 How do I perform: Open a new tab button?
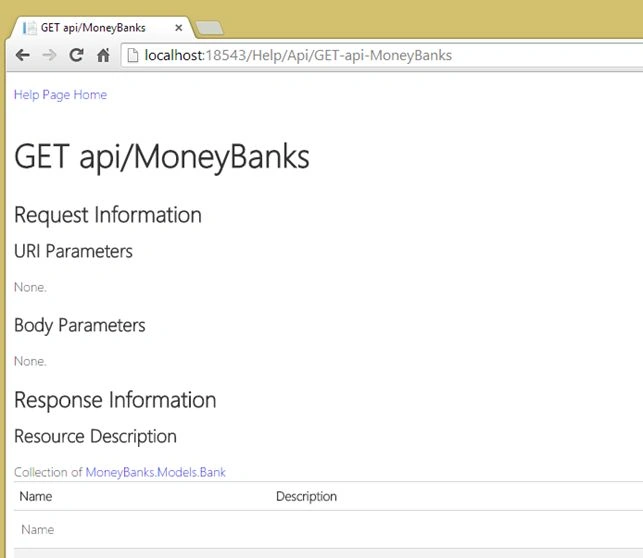[x=210, y=28]
